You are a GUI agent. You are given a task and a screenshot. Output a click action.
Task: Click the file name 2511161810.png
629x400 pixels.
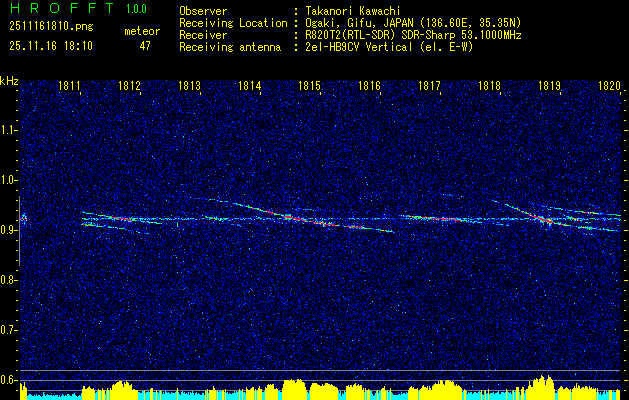[51, 27]
